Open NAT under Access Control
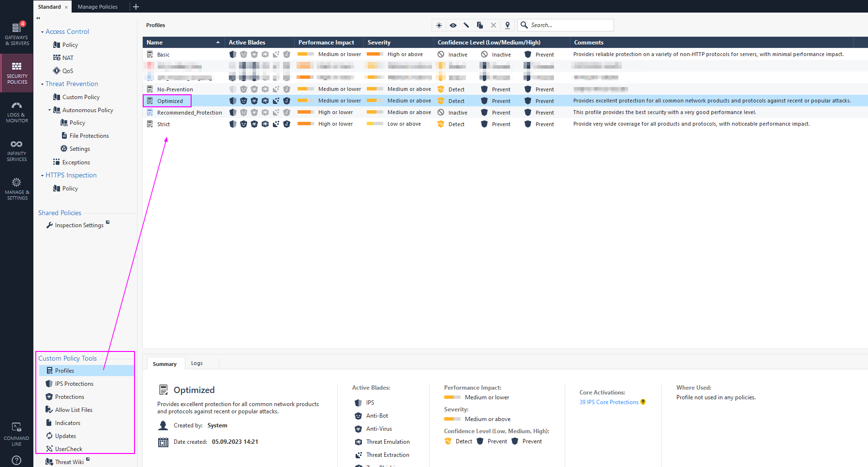This screenshot has width=868, height=467. (x=63, y=58)
